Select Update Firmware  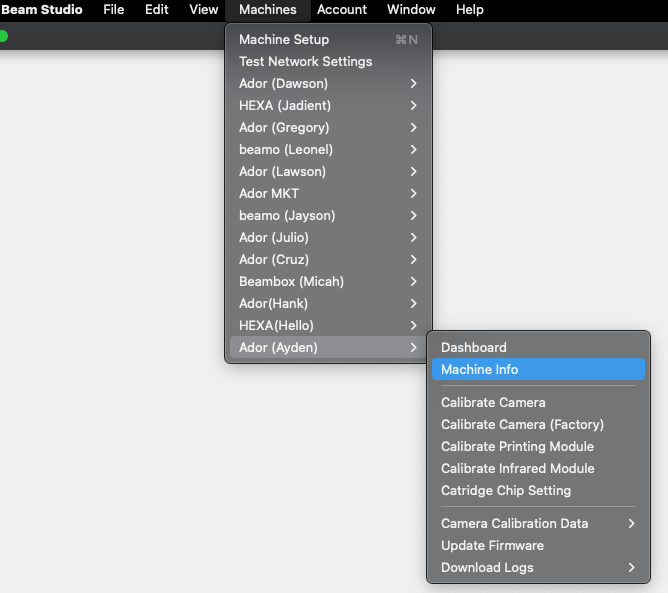tap(538, 546)
